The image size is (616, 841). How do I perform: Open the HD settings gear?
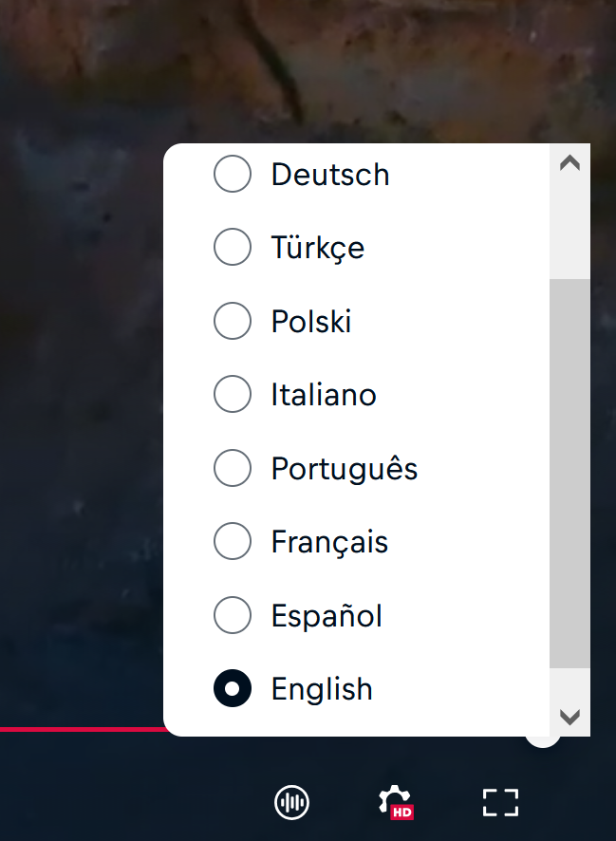click(x=395, y=802)
